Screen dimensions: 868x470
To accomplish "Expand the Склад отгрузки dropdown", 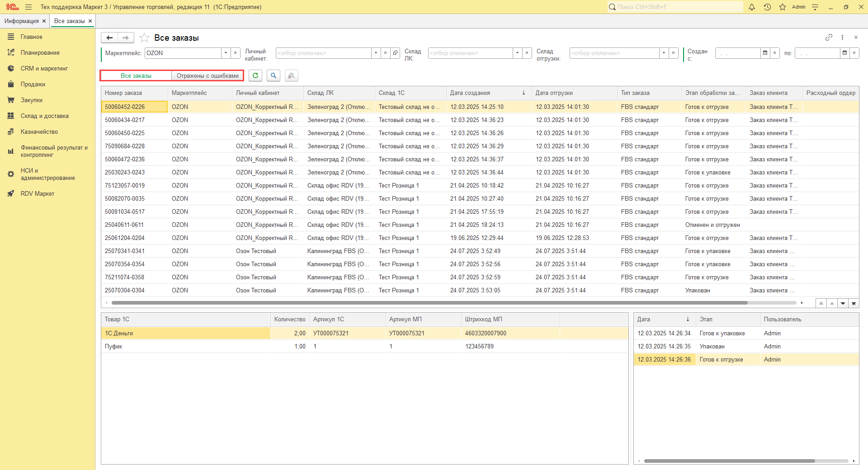I will tap(664, 53).
